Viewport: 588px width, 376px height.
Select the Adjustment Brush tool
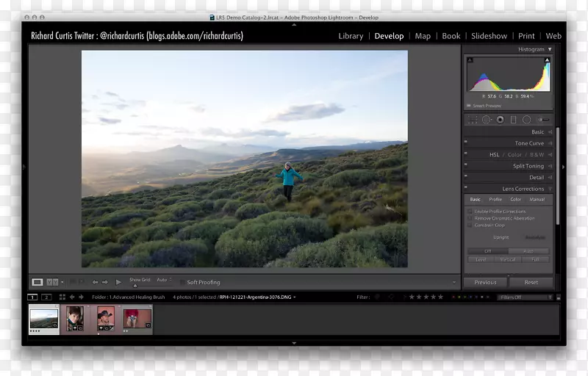click(543, 120)
